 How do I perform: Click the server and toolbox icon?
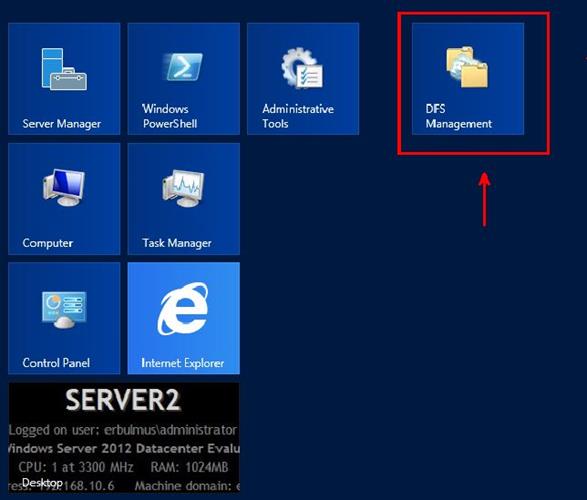(64, 69)
